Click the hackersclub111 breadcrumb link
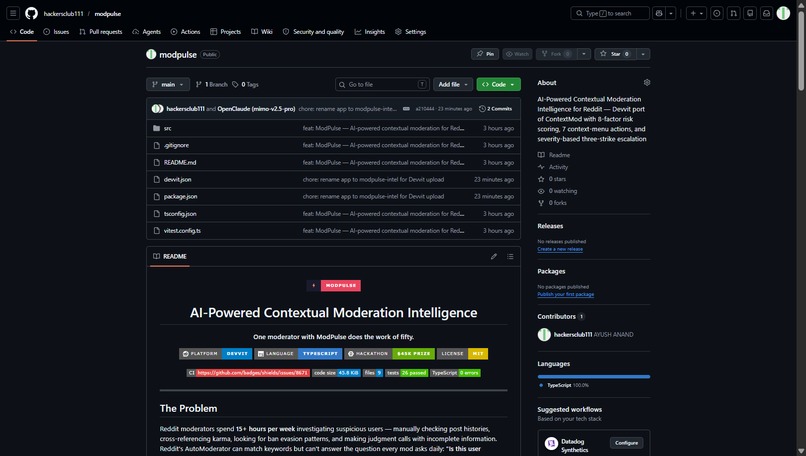Image resolution: width=806 pixels, height=456 pixels. [x=63, y=14]
